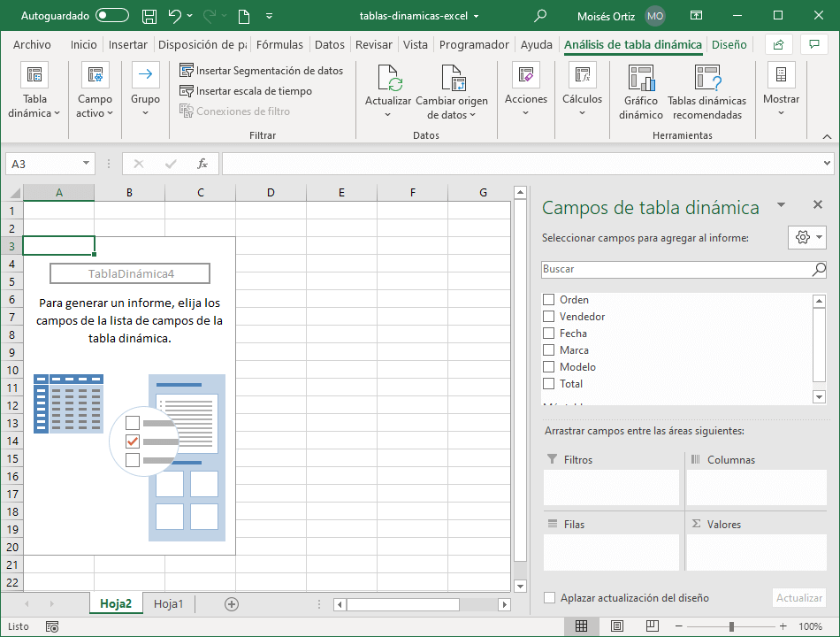Click zoom out minus button

coord(679,626)
